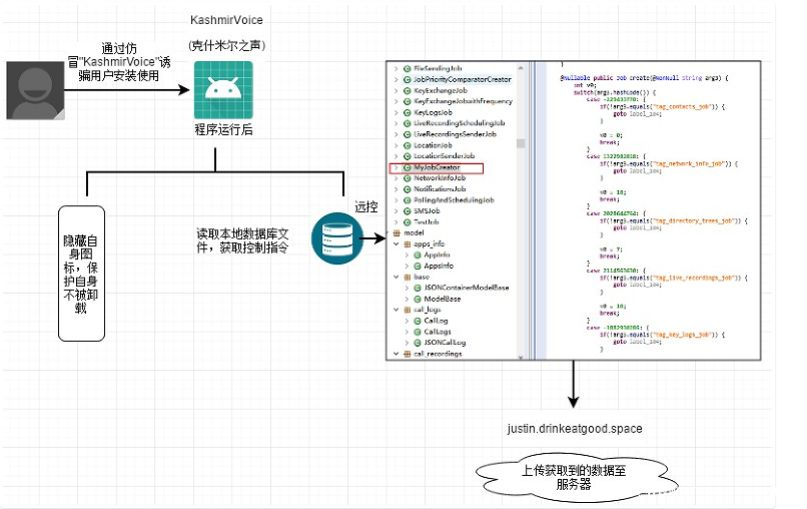Collapse the base package node
Viewport: 807px width, 509px height.
point(395,277)
